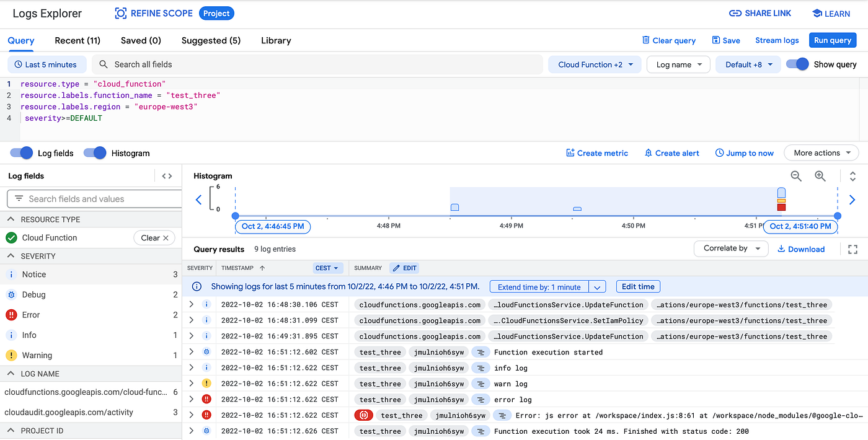Click the Clear query trash icon
This screenshot has height=440, width=868.
pos(647,40)
